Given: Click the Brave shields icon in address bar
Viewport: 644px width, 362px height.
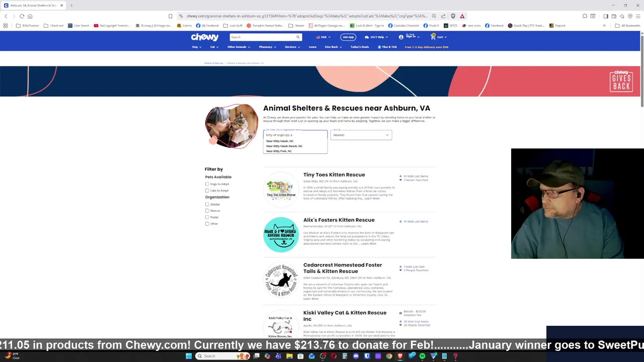Looking at the screenshot, I should pos(453,16).
